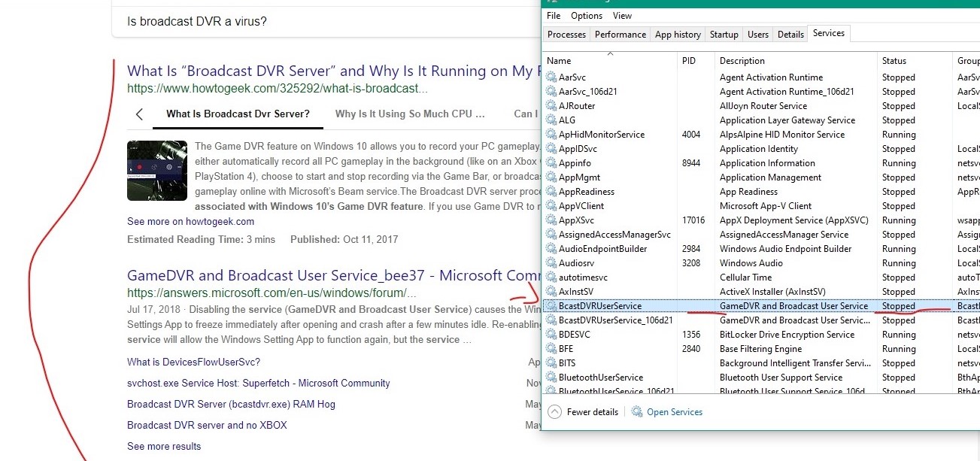Screen dimensions: 980x461
Task: Collapse with the Fewer details arrow icon
Action: coord(555,412)
